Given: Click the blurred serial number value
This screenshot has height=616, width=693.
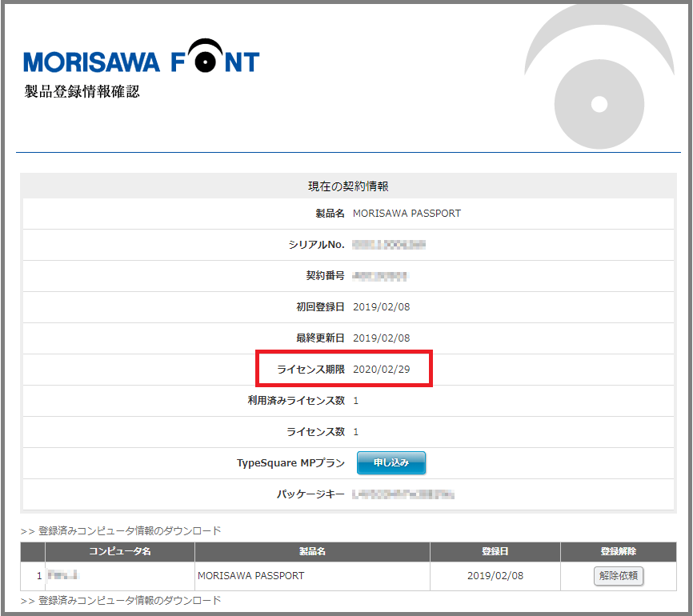Looking at the screenshot, I should 389,245.
